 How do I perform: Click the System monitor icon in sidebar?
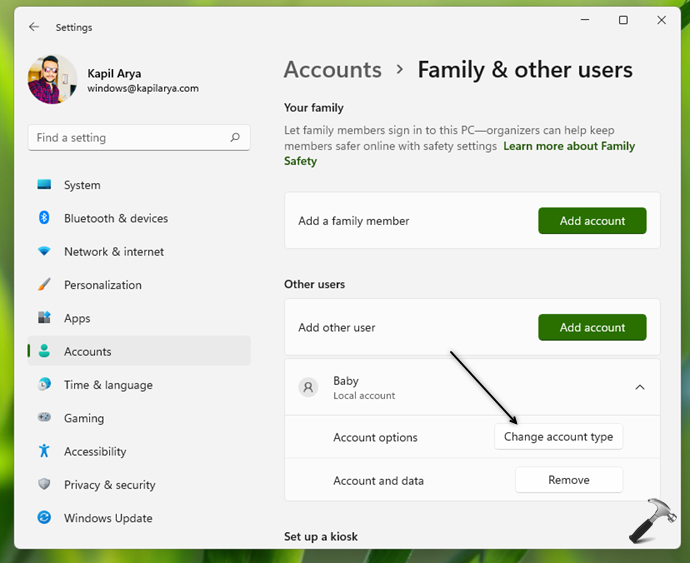44,185
